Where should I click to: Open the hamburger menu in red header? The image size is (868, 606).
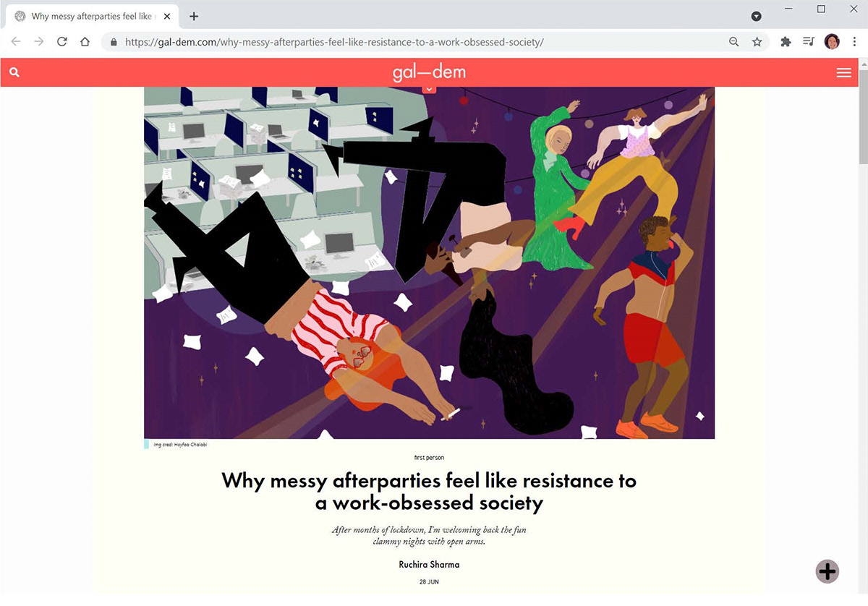pos(843,72)
